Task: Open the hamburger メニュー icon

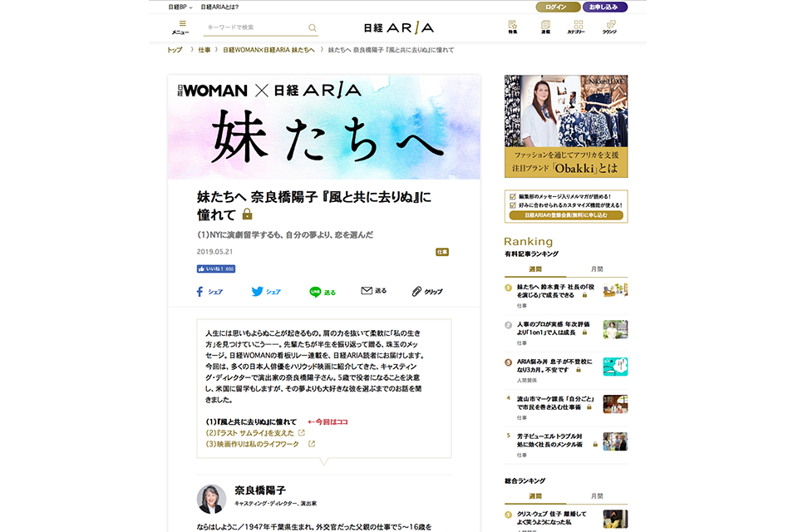Action: point(180,27)
